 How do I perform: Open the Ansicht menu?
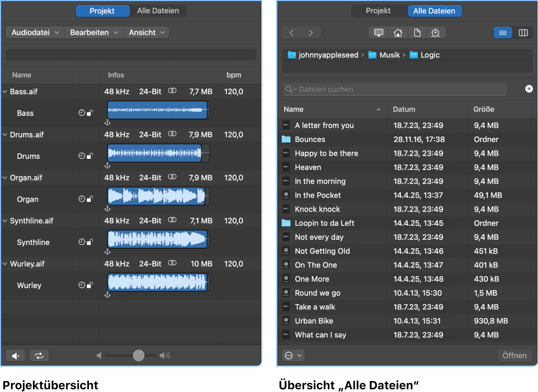[146, 33]
